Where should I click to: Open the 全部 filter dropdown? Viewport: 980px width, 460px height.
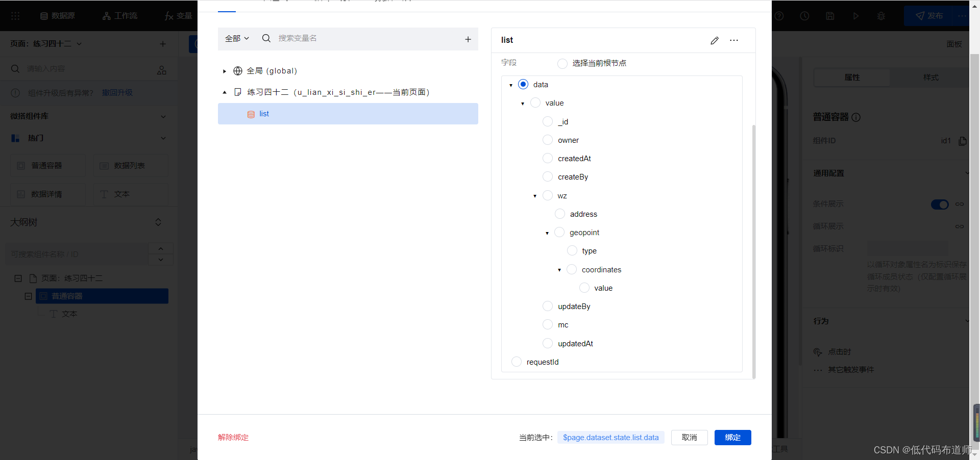pos(237,38)
